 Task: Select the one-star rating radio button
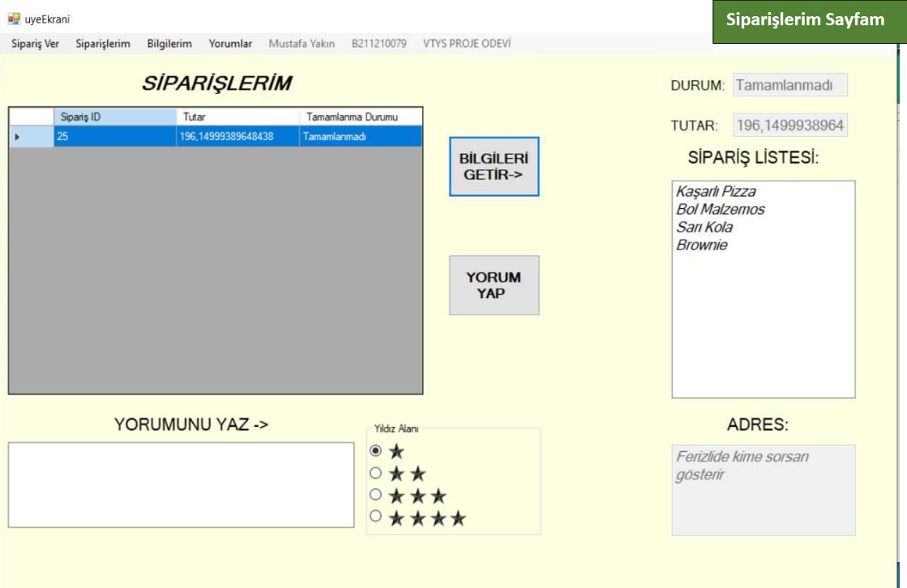(375, 451)
